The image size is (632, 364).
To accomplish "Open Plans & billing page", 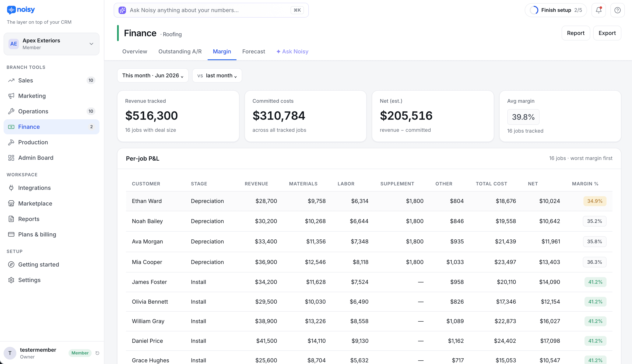I will [52, 235].
